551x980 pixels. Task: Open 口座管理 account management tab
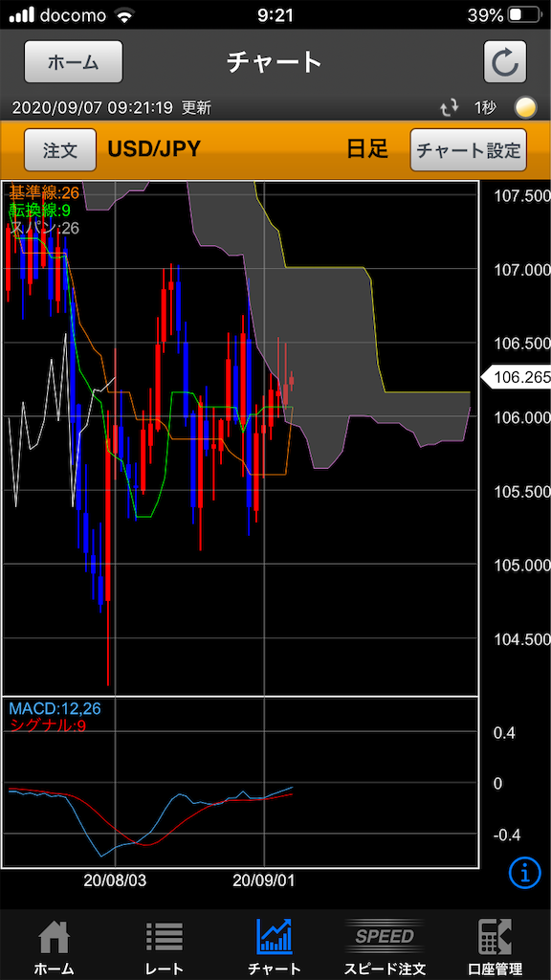496,947
